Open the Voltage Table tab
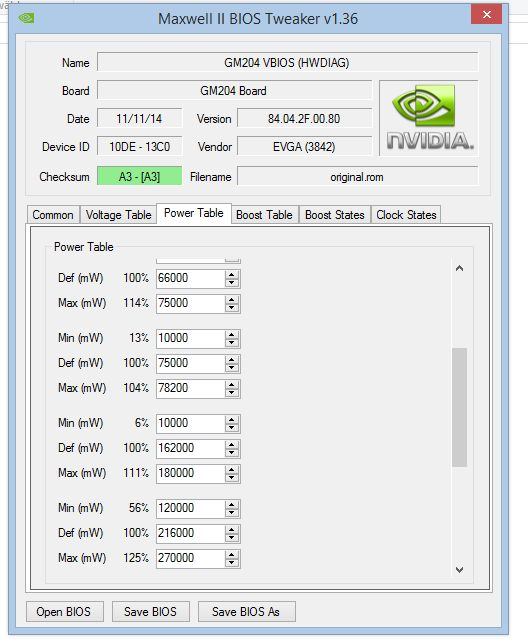 pyautogui.click(x=118, y=215)
